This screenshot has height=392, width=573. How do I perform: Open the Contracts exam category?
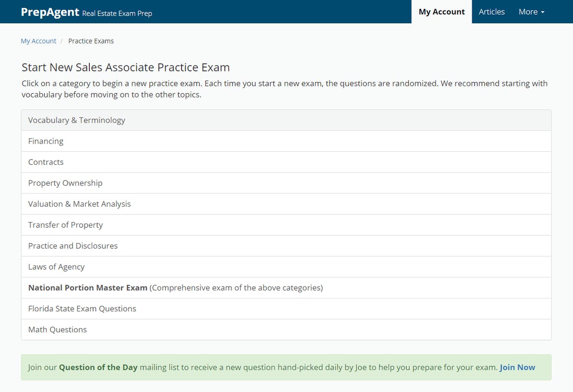pos(46,162)
